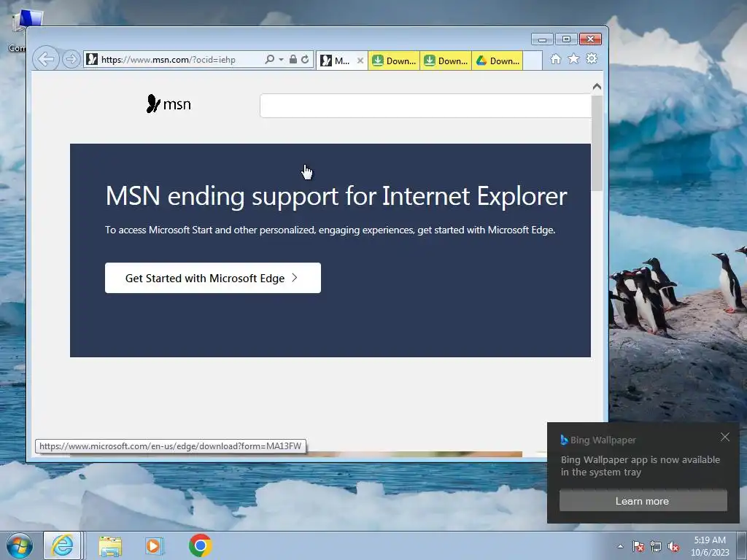Screen dimensions: 747x560
Task: Switch to the second green Download tab
Action: (446, 61)
